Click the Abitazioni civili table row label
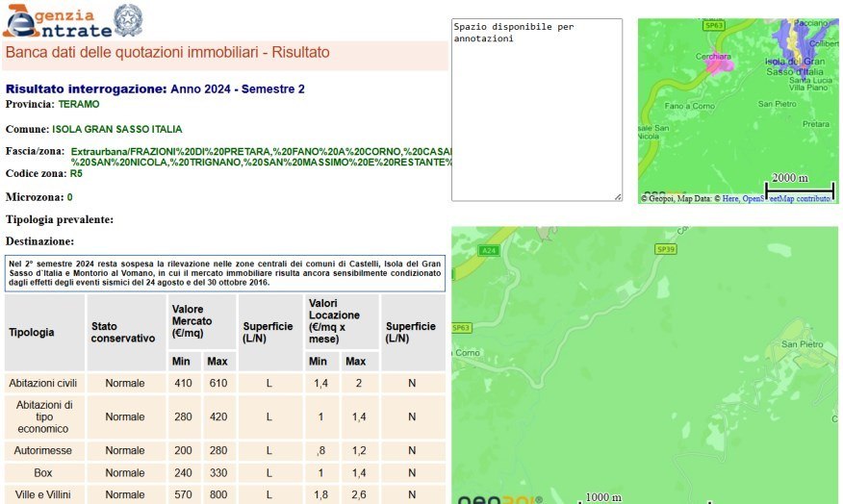Viewport: 843px width, 504px height. click(44, 384)
